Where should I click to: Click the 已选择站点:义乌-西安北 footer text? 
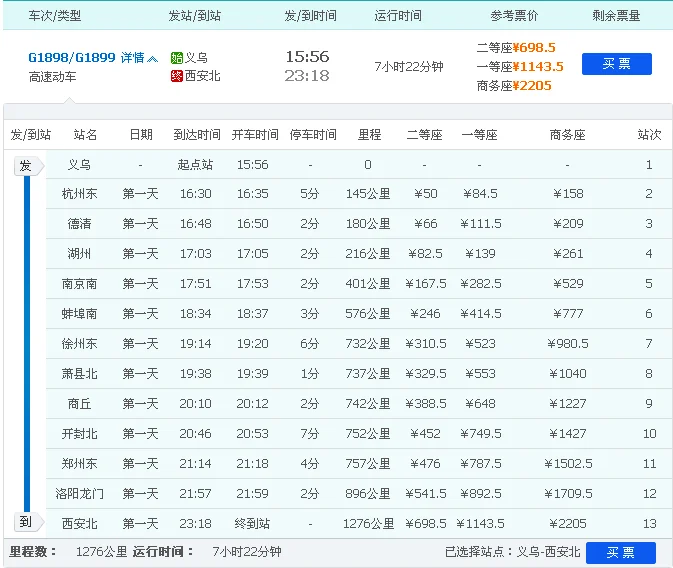pos(512,552)
